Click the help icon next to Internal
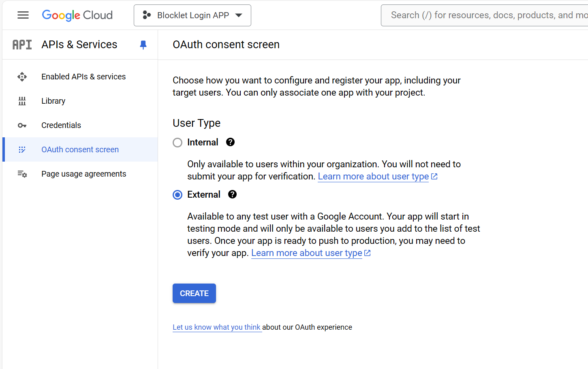 click(230, 142)
